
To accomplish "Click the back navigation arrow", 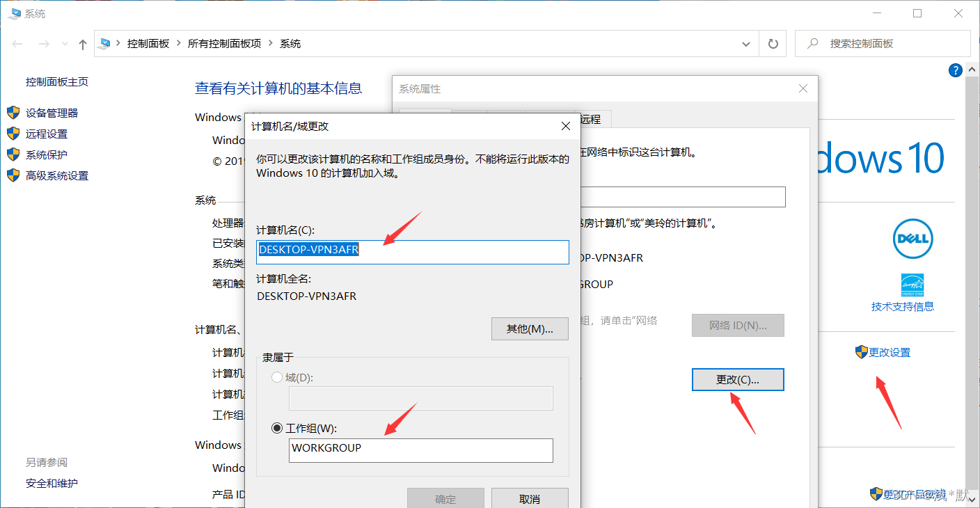I will point(17,43).
